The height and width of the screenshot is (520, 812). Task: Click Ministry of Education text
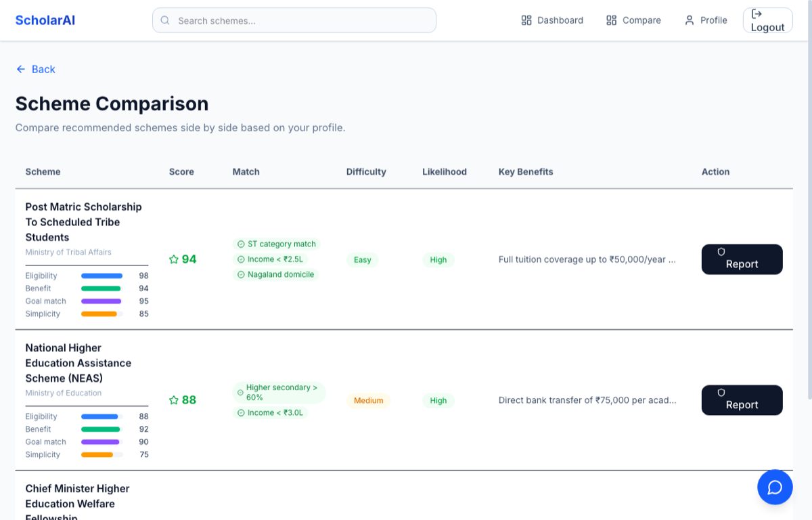(64, 393)
